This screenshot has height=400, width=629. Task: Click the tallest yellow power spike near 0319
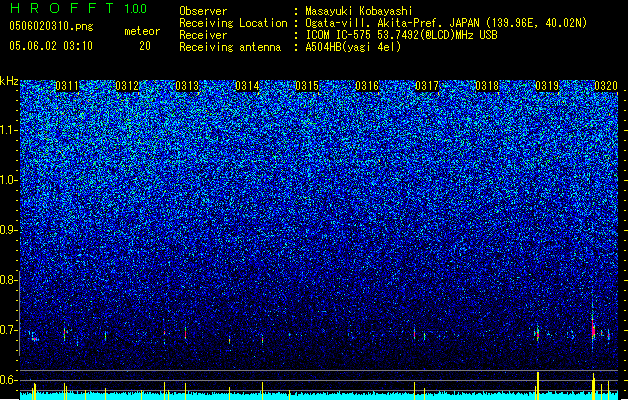[538, 385]
